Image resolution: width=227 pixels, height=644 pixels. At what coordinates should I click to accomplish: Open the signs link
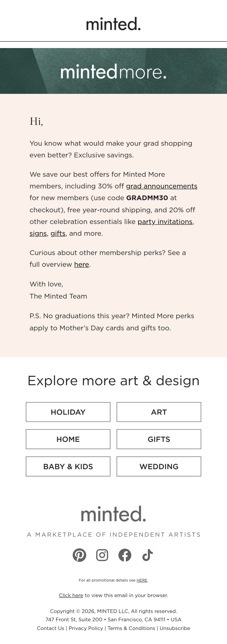point(38,233)
